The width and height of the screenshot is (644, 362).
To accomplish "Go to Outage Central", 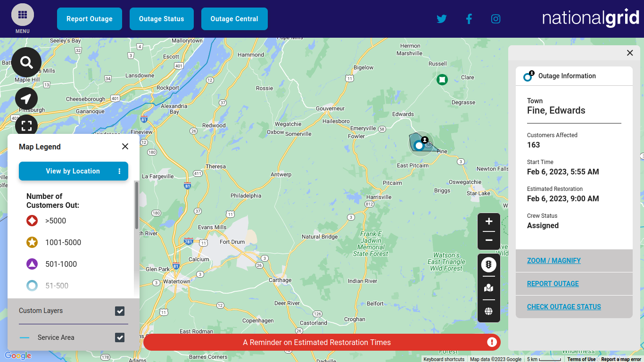I will (234, 19).
